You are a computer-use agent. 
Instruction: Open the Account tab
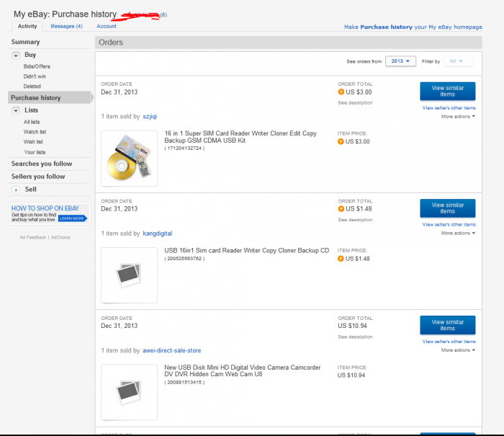pyautogui.click(x=107, y=26)
